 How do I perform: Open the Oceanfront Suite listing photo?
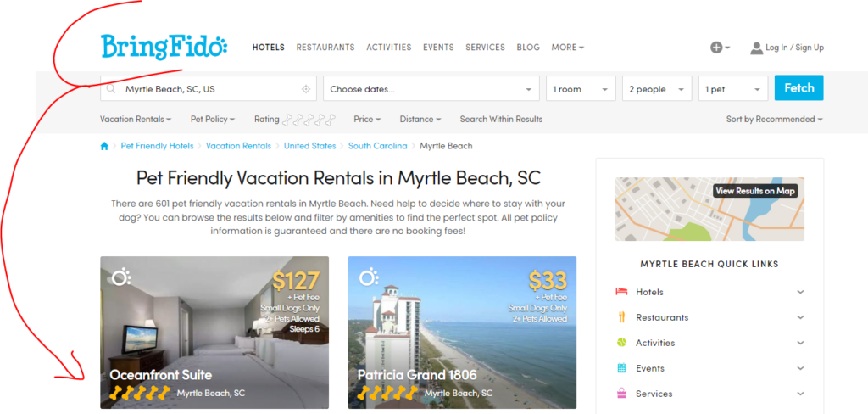[214, 333]
